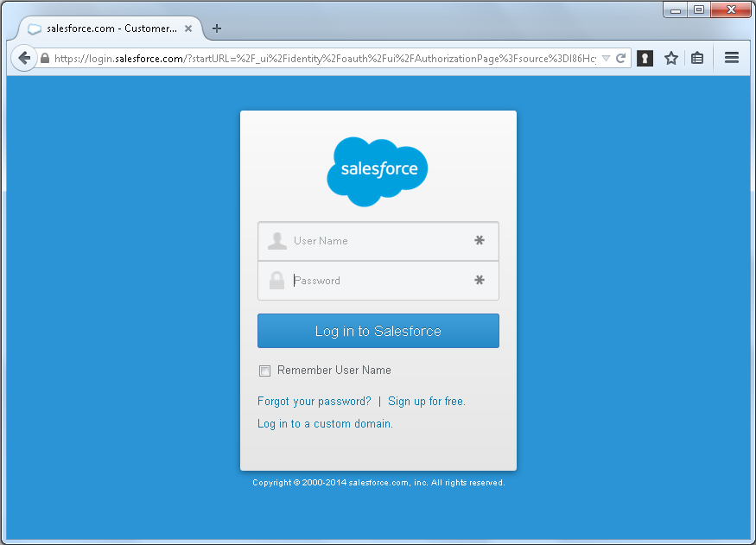756x545 pixels.
Task: Click the Sign up for free link
Action: pos(426,401)
